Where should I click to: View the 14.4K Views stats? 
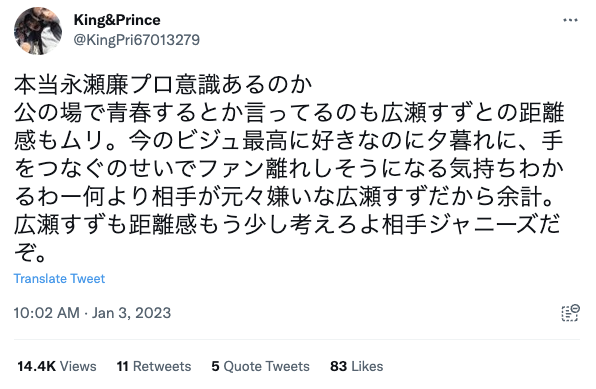[57, 366]
